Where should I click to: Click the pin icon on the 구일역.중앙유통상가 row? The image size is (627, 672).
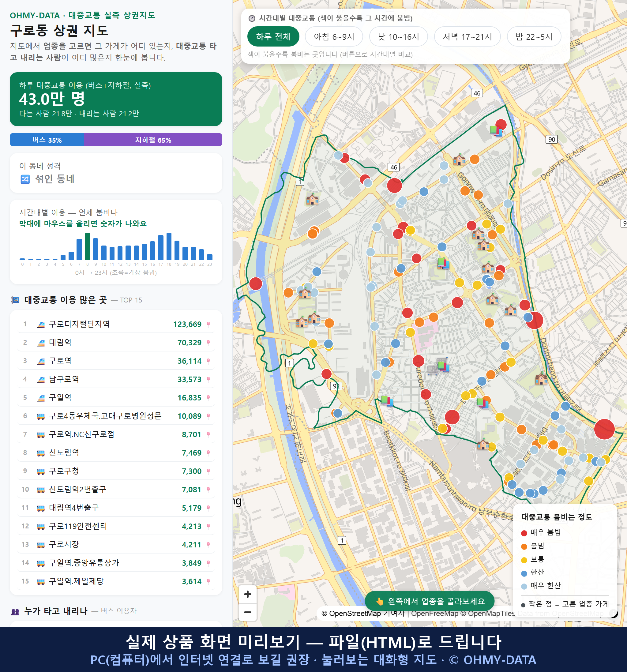coord(208,563)
